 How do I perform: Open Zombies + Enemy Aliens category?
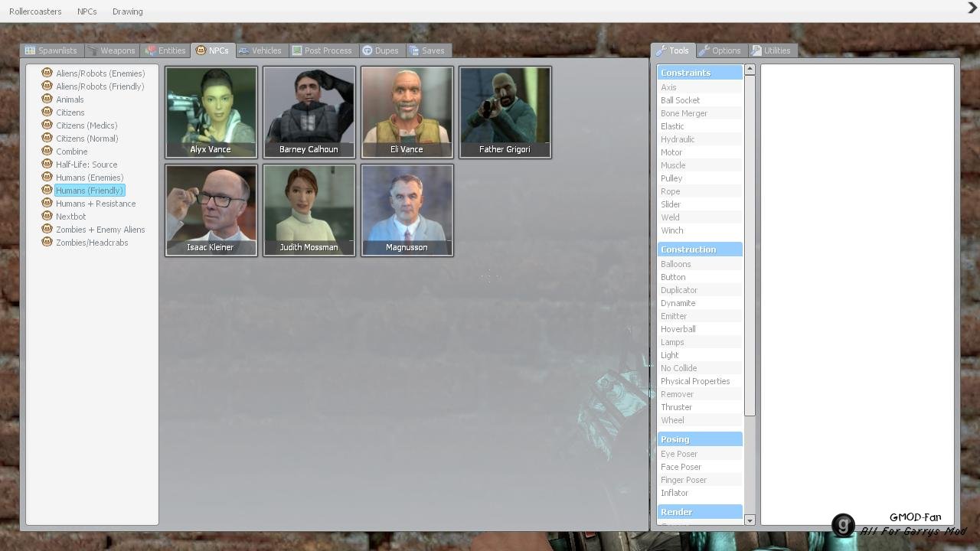tap(100, 230)
